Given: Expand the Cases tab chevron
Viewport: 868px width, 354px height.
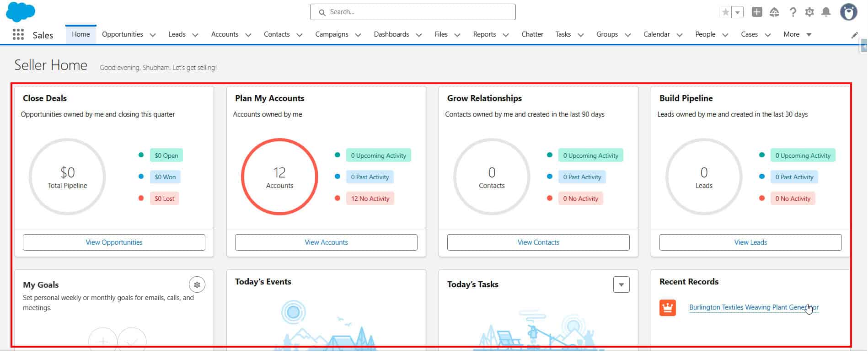Looking at the screenshot, I should click(x=768, y=35).
